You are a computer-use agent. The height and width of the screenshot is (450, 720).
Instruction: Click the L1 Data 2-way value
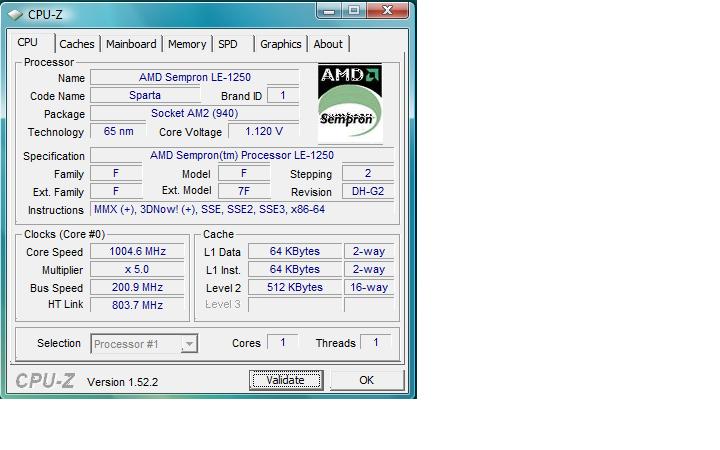[x=369, y=251]
